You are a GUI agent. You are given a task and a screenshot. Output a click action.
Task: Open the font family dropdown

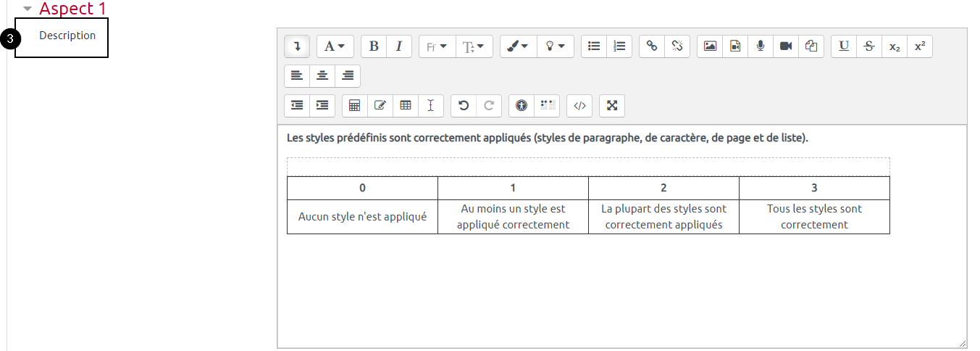coord(436,46)
